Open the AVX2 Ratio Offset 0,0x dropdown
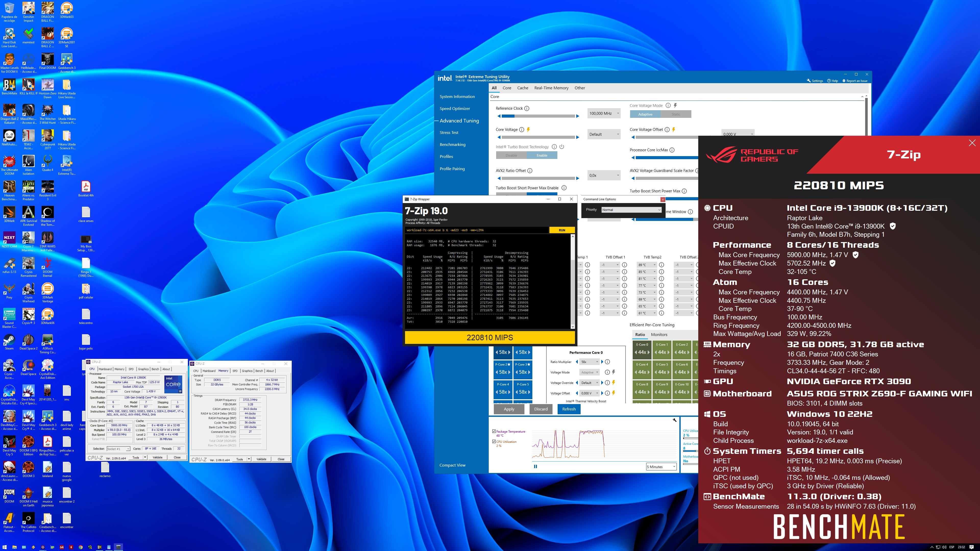The image size is (980, 551). pos(604,175)
